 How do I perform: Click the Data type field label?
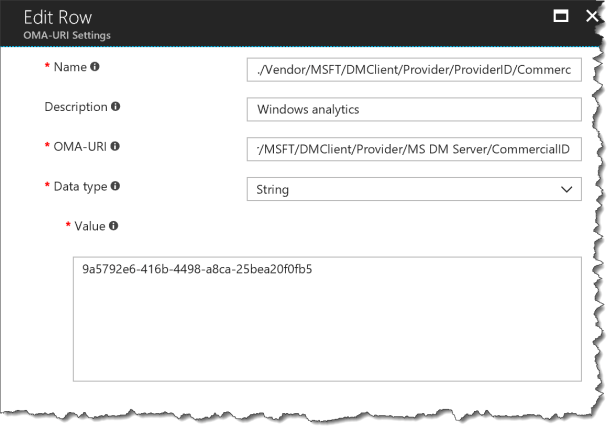tap(80, 187)
